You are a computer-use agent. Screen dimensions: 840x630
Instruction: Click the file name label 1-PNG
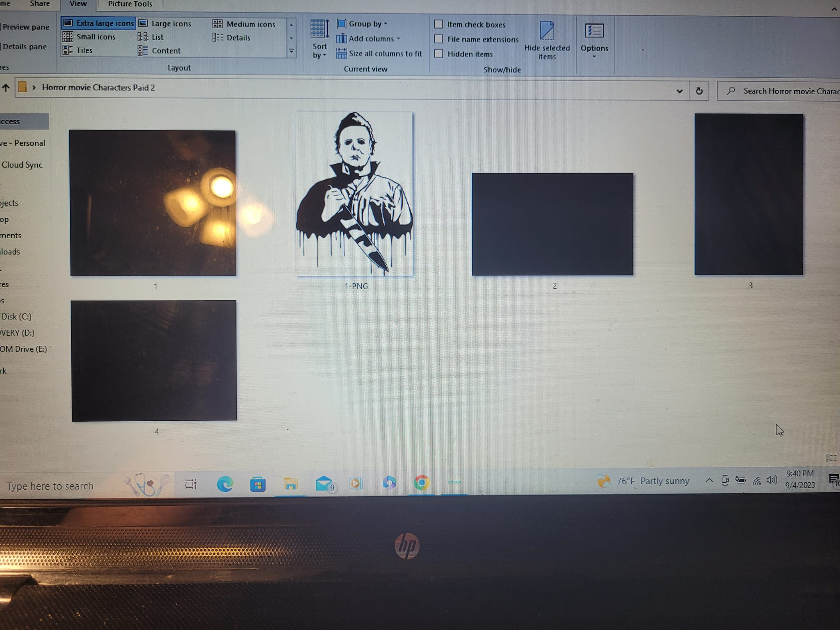point(356,286)
